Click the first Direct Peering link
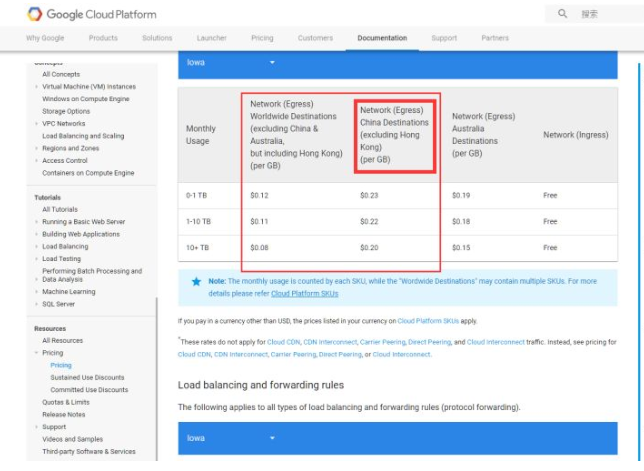Viewport: 644px width, 471px height. tap(430, 342)
